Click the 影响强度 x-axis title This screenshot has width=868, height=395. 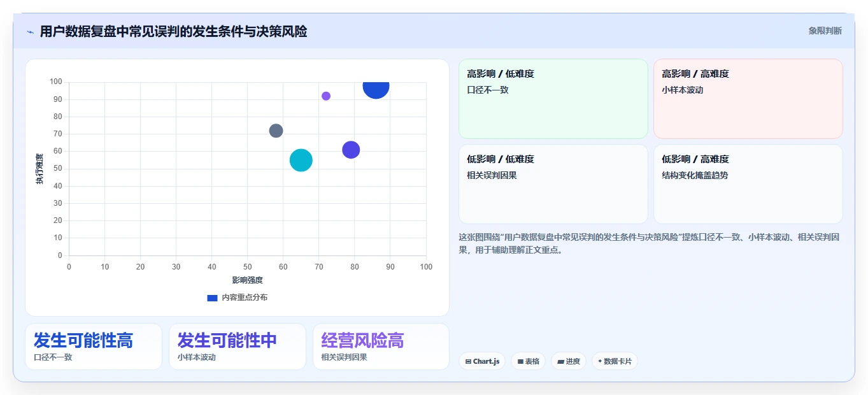click(247, 280)
